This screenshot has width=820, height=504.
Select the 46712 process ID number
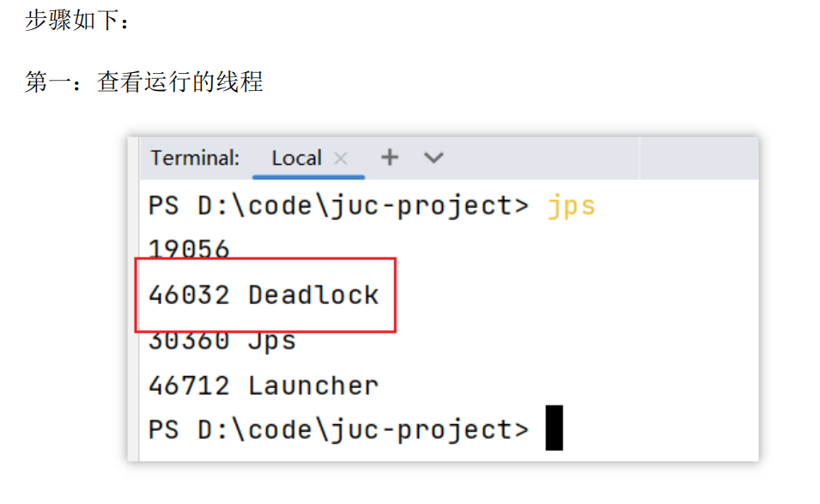coord(189,386)
